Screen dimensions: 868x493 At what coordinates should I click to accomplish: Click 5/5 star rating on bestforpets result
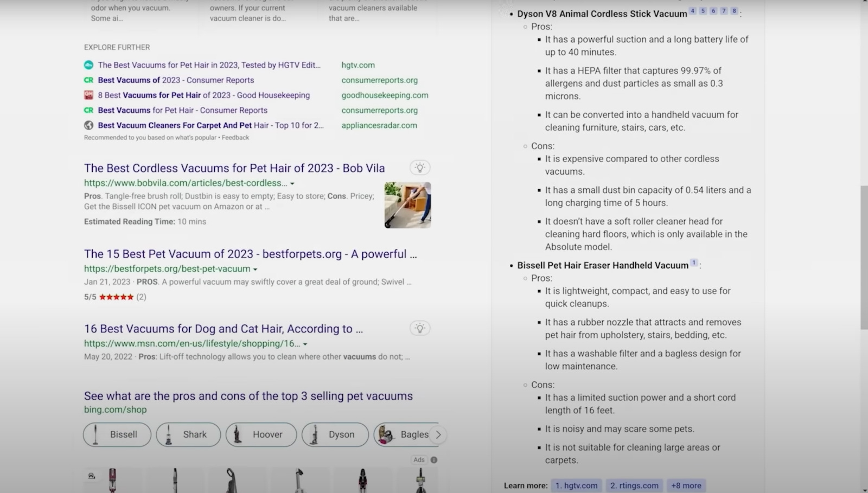tap(115, 297)
